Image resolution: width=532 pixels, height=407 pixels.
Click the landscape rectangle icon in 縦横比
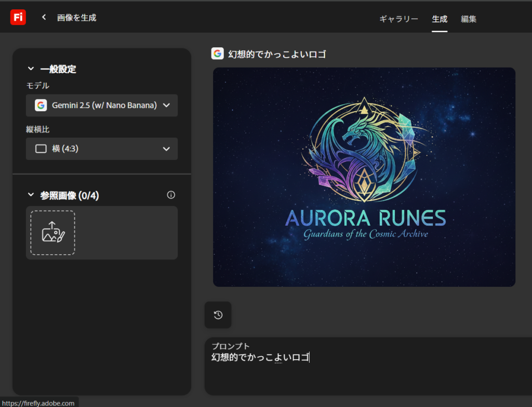pos(41,149)
